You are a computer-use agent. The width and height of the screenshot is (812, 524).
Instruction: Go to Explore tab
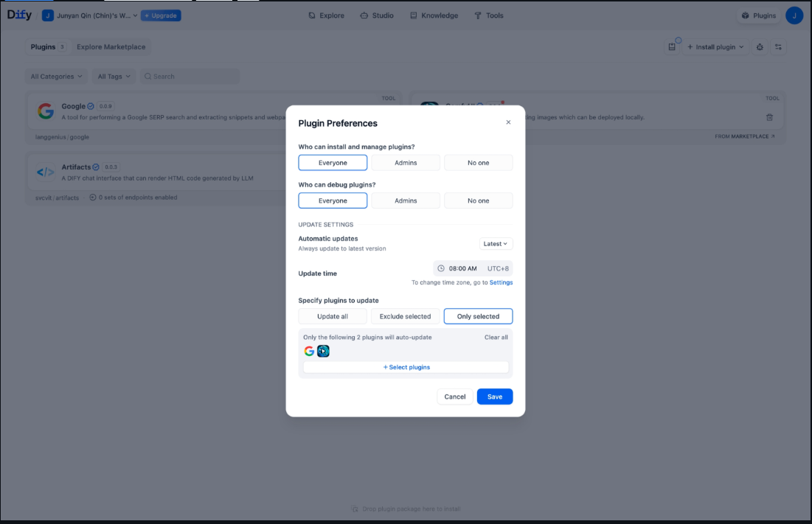(326, 15)
